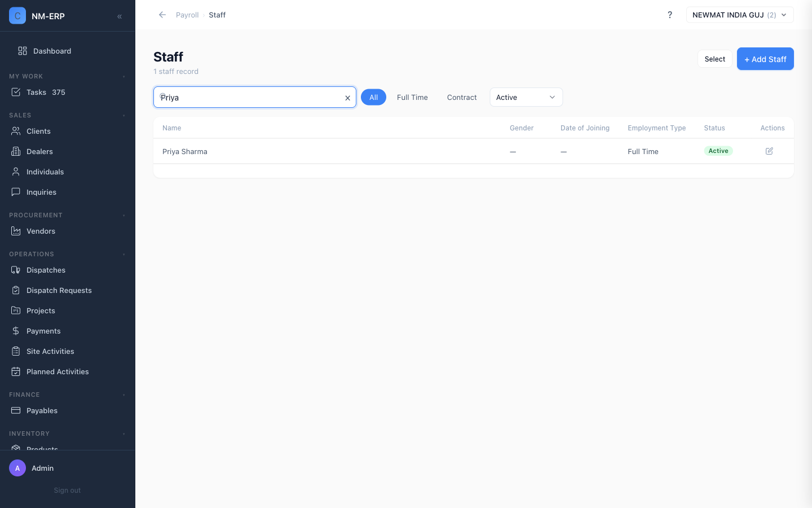
Task: Click Date of Joining column header
Action: (x=585, y=128)
